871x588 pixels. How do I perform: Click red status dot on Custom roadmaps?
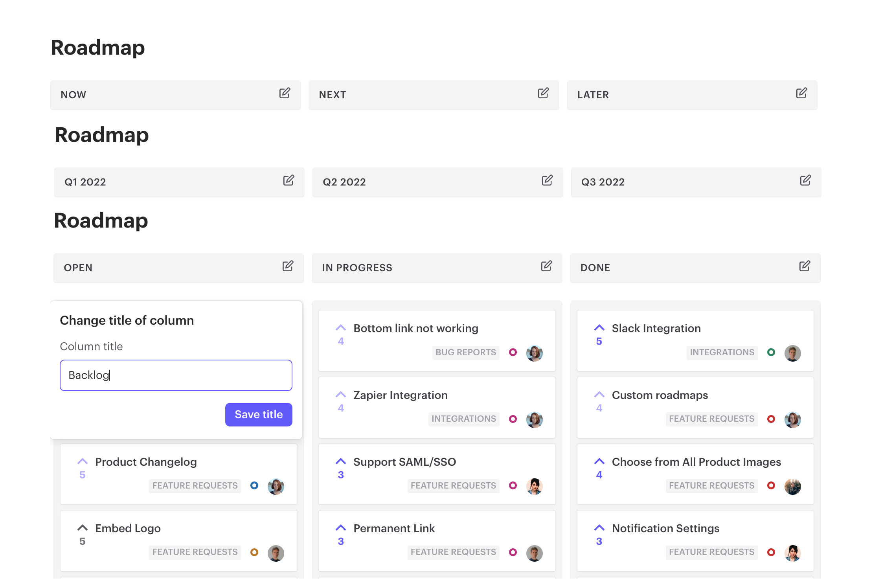(771, 419)
